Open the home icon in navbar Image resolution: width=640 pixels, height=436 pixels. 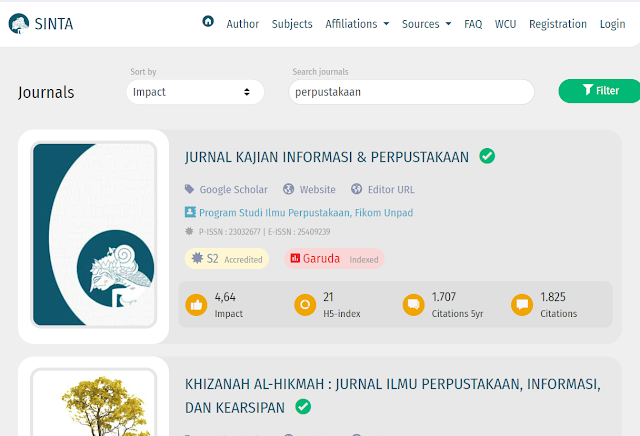tap(208, 21)
